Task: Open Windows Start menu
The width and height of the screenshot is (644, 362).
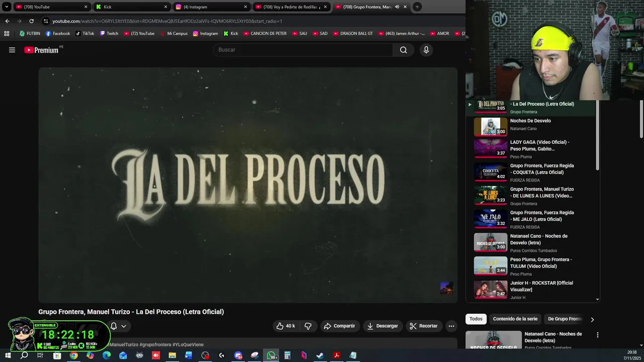Action: pos(8,355)
